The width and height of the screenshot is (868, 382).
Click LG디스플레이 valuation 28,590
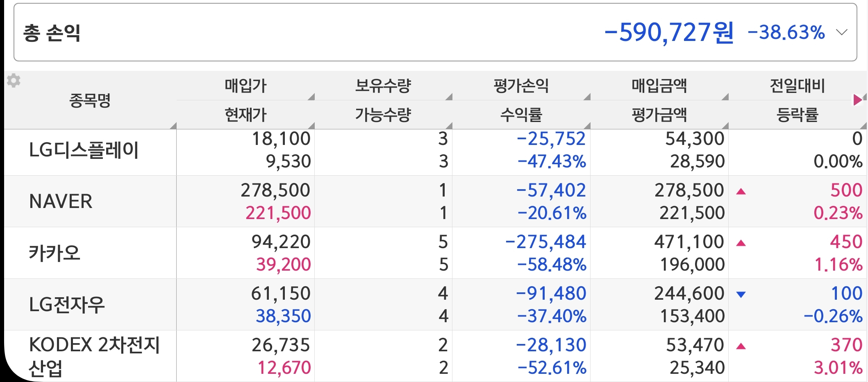698,161
